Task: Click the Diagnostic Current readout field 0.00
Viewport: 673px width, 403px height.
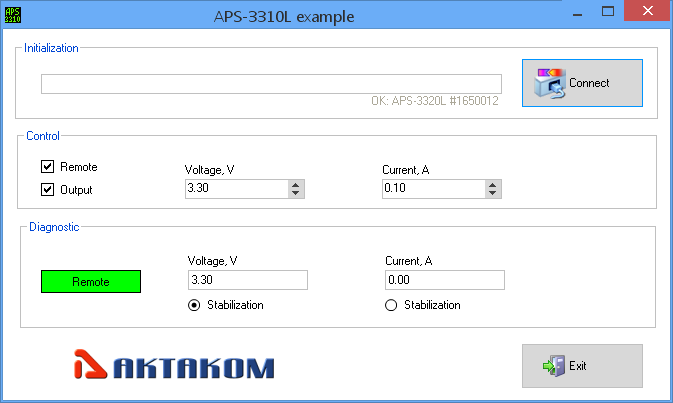Action: pyautogui.click(x=445, y=280)
